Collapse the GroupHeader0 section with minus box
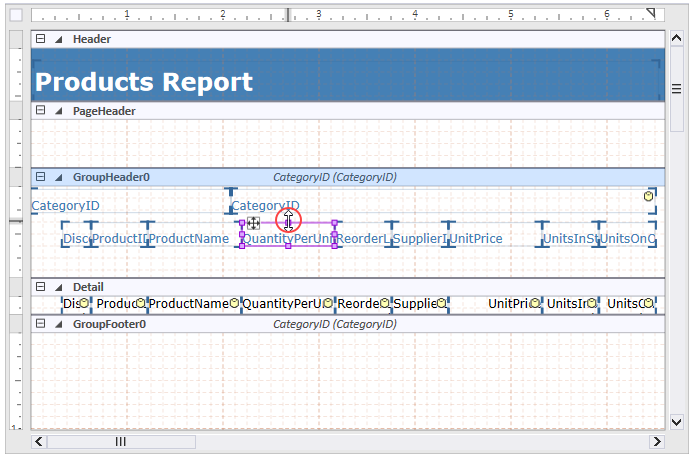The height and width of the screenshot is (461, 694). tap(41, 177)
